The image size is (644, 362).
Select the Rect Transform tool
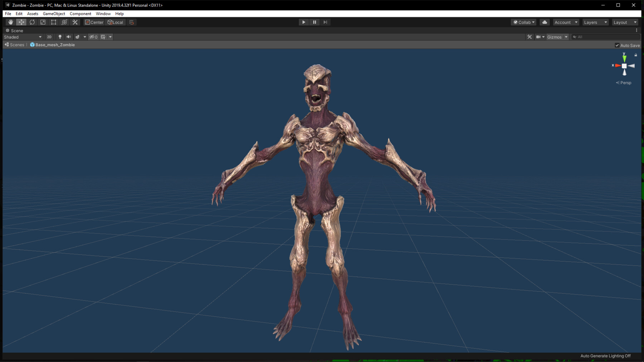[x=53, y=22]
